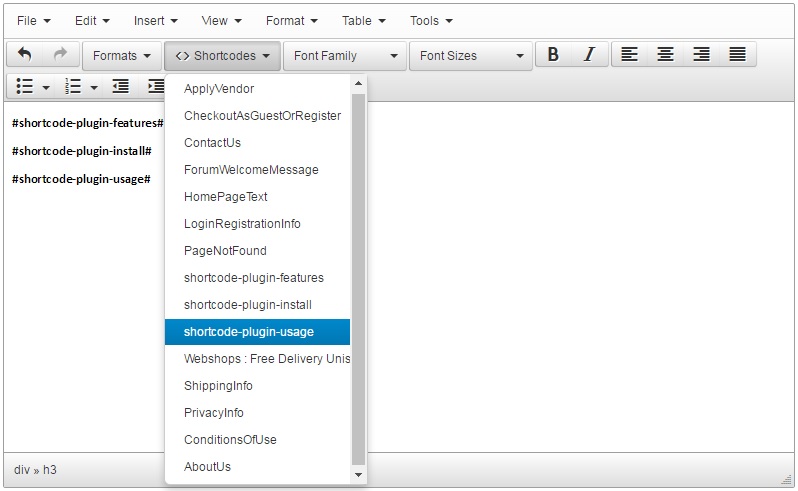Decrease indent with outdent icon
Screen dimensions: 798x491
pyautogui.click(x=121, y=87)
